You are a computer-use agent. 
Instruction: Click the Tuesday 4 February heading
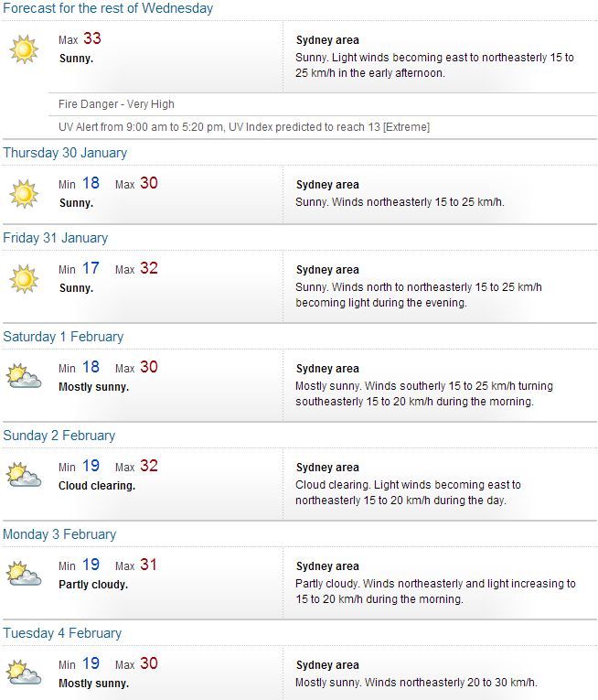point(62,633)
